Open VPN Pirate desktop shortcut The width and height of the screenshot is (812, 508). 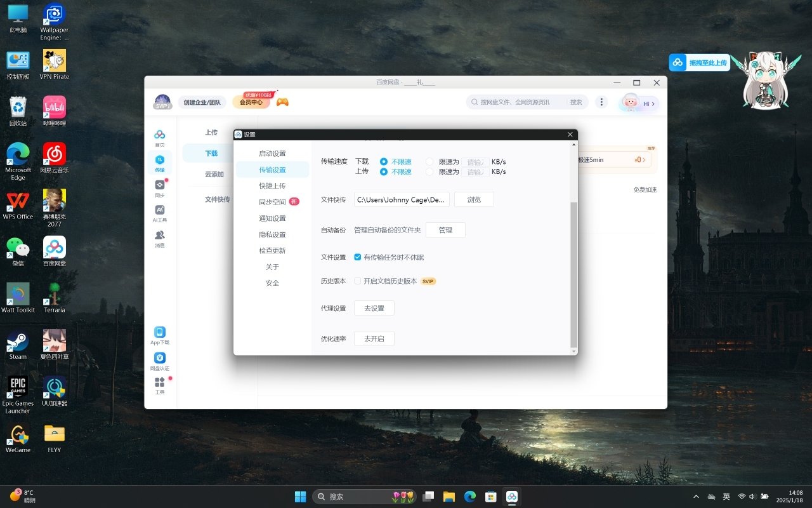pos(55,65)
